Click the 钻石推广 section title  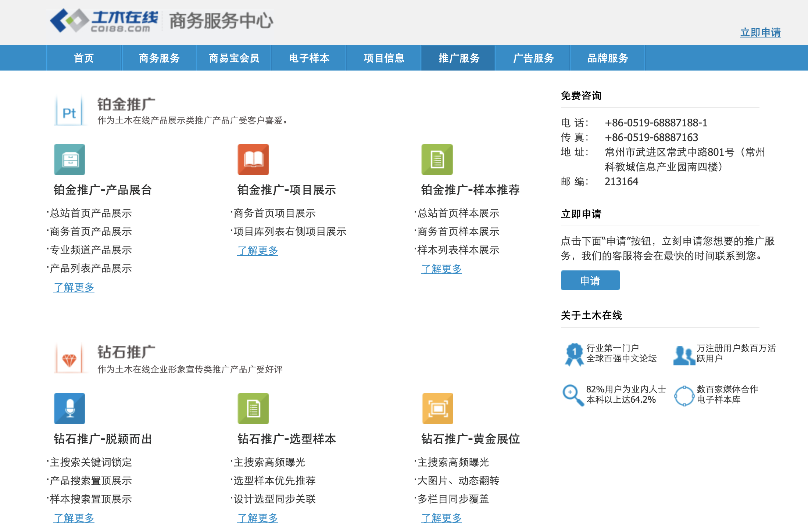[x=126, y=352]
